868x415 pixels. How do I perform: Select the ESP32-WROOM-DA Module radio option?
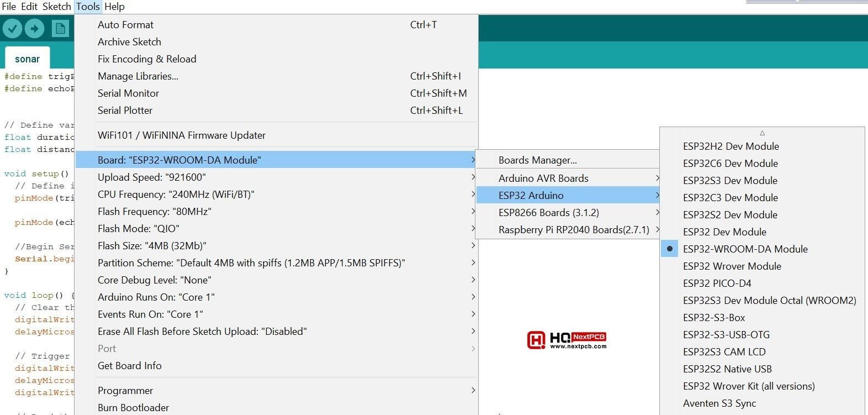[x=745, y=249]
